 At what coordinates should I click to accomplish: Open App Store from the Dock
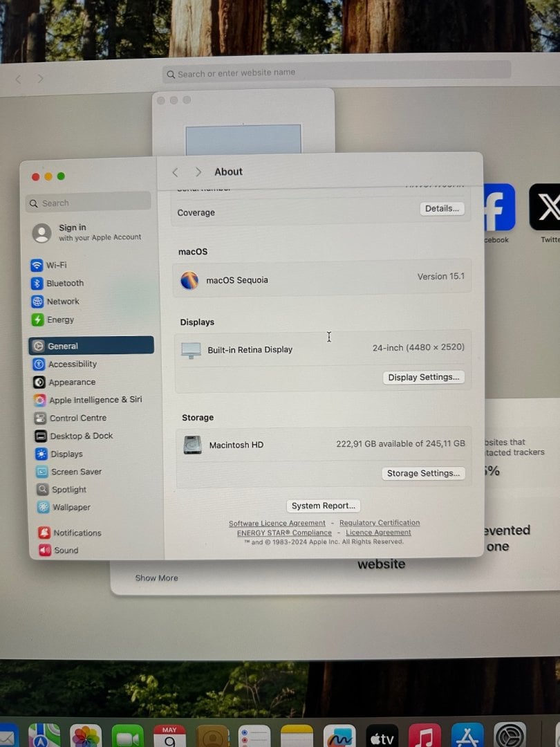click(467, 735)
